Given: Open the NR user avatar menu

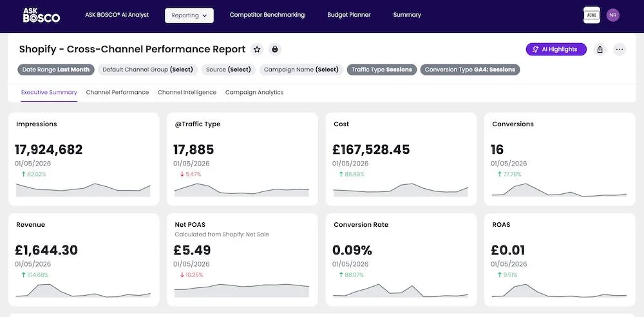Looking at the screenshot, I should click(x=613, y=15).
